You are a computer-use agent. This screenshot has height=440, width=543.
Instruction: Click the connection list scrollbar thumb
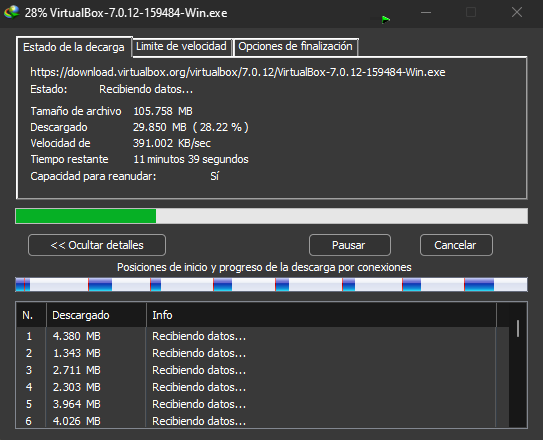coord(518,329)
